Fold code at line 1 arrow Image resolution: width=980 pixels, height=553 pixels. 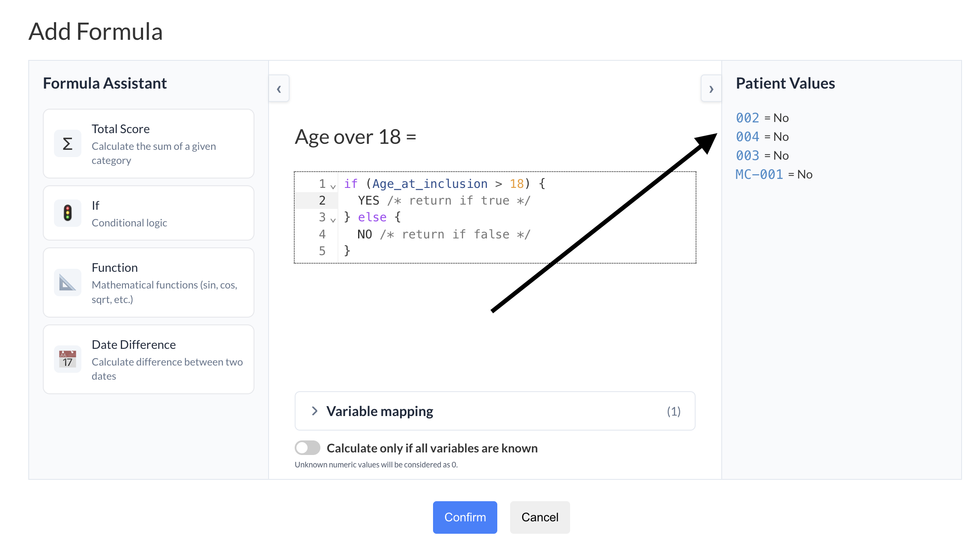333,187
